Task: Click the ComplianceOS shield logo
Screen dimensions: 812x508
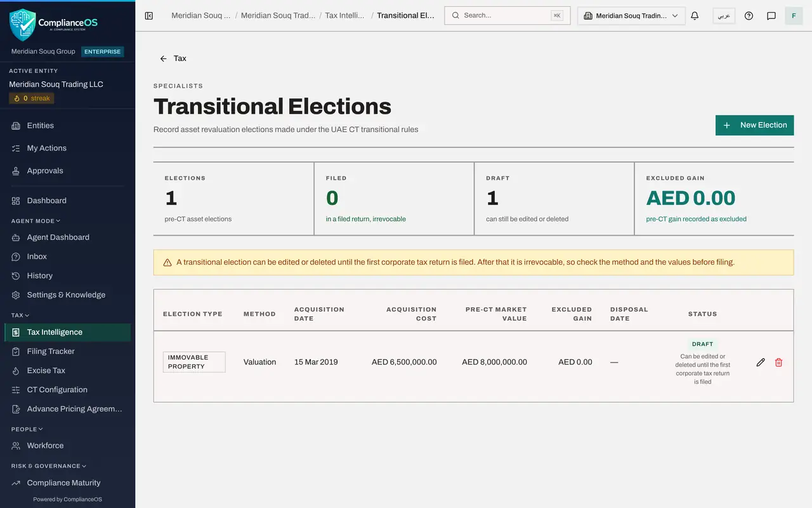Action: pyautogui.click(x=23, y=25)
